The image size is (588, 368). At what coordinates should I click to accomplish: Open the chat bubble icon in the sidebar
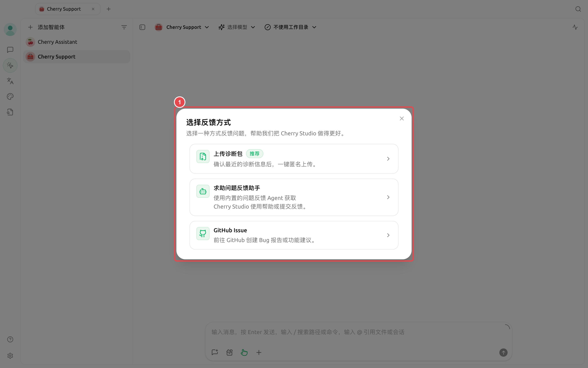(10, 50)
